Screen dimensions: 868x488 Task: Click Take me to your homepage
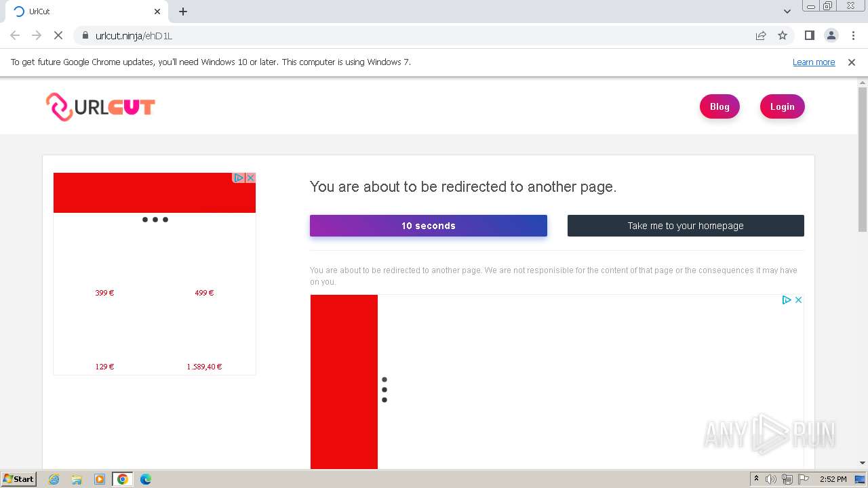pos(686,226)
